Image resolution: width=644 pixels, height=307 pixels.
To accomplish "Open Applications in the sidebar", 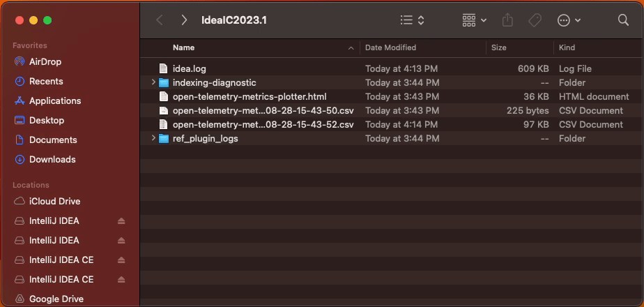I will (54, 100).
